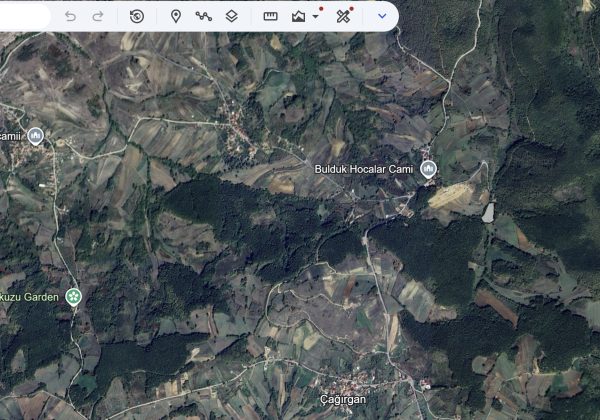Viewport: 600px width, 420px height.
Task: Select the Add placemark pin tool
Action: point(176,16)
